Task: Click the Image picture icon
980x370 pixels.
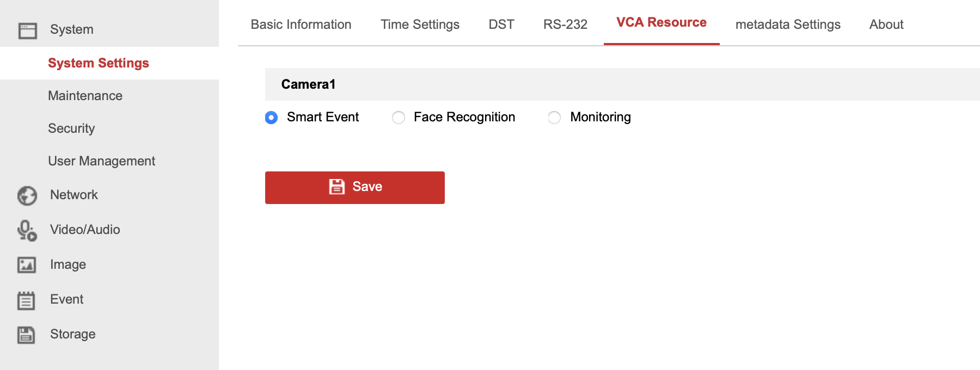Action: (27, 265)
